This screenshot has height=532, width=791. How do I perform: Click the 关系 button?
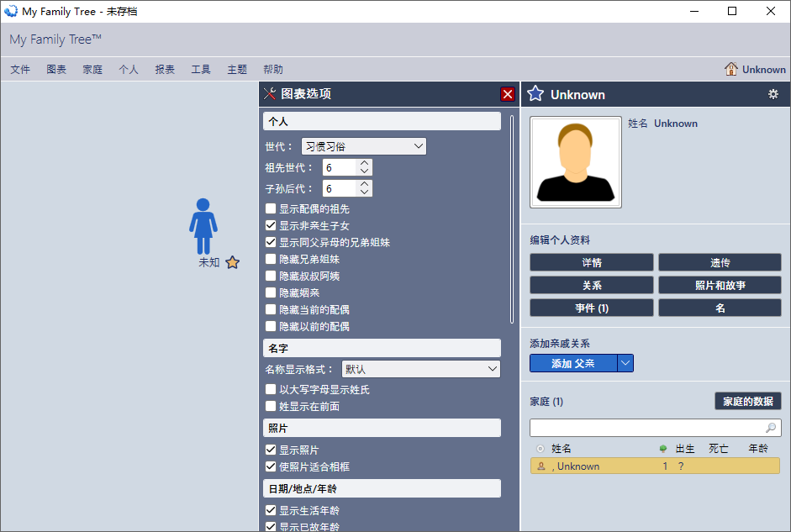pyautogui.click(x=591, y=285)
